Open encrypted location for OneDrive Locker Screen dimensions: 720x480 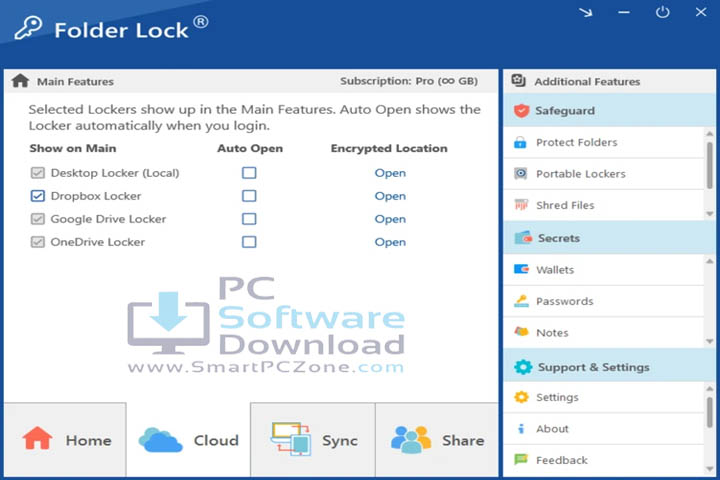[x=390, y=242]
